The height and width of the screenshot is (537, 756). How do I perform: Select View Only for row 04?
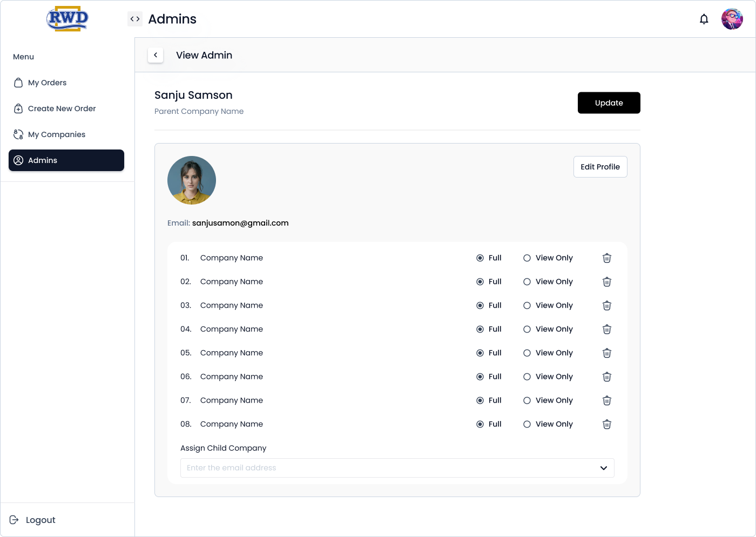pyautogui.click(x=527, y=329)
